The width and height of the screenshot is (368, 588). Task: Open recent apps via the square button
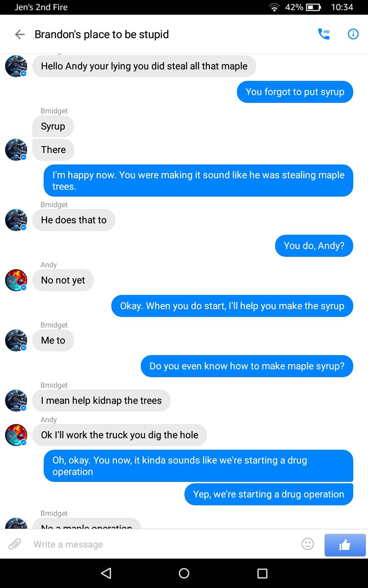coord(262,573)
